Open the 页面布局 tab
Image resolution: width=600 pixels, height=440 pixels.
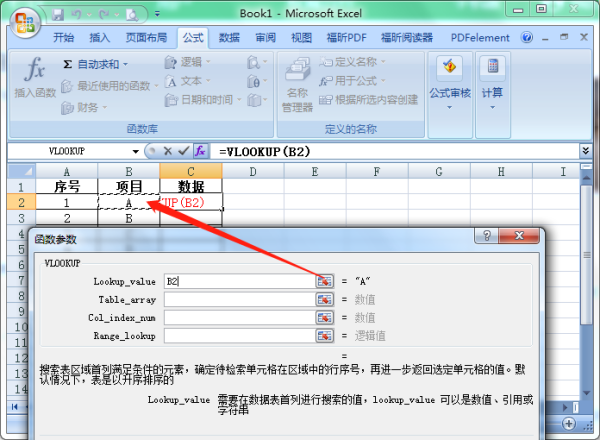146,37
